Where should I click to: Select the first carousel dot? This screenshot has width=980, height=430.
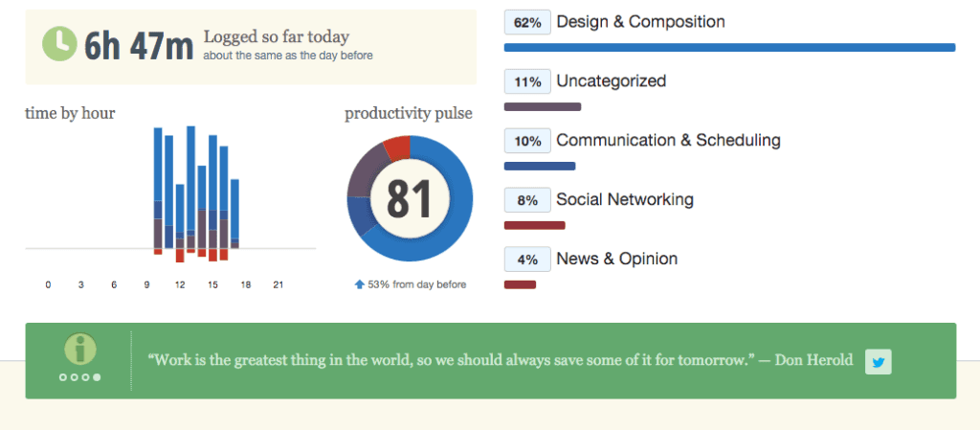pyautogui.click(x=62, y=377)
